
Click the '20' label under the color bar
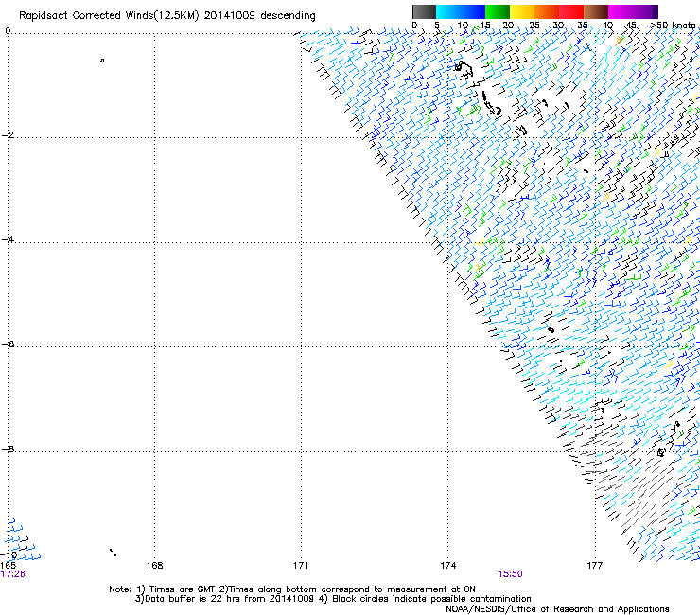tap(508, 25)
